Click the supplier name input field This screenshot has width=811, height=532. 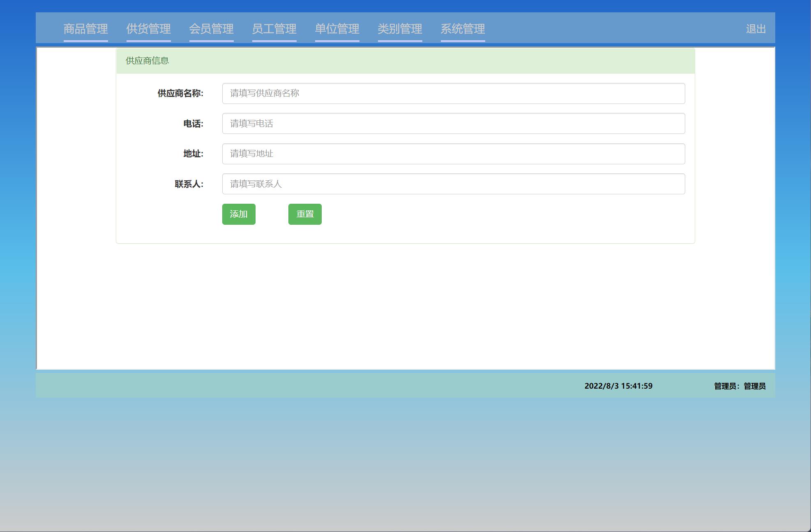[x=452, y=93]
